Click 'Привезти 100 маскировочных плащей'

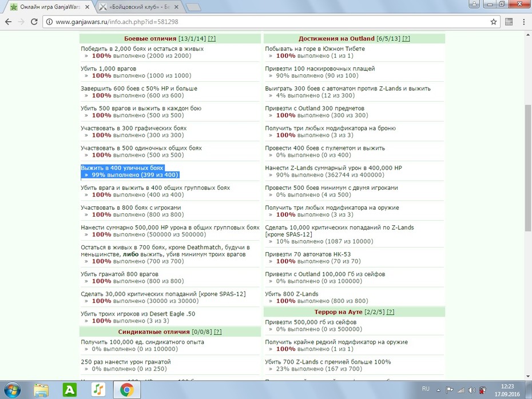click(x=320, y=69)
